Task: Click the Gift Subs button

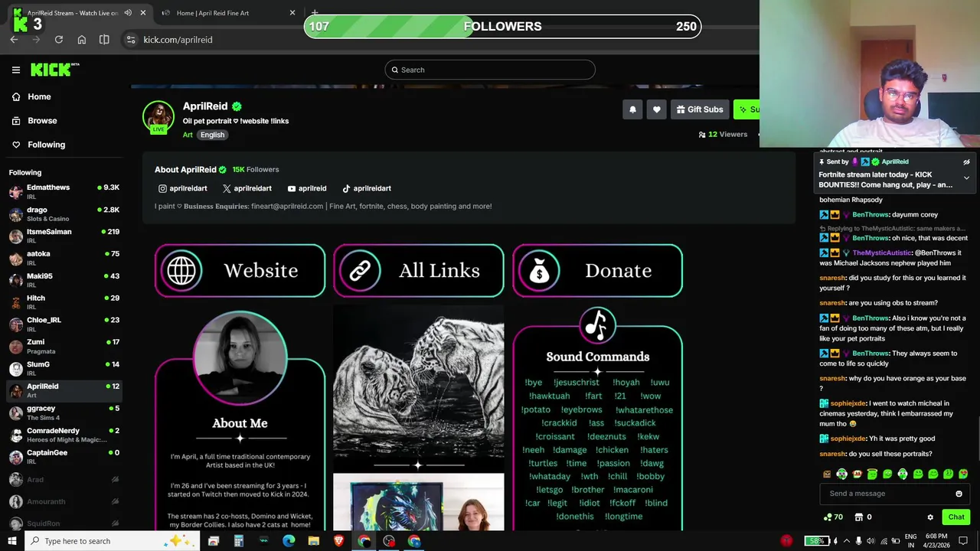Action: click(x=699, y=109)
